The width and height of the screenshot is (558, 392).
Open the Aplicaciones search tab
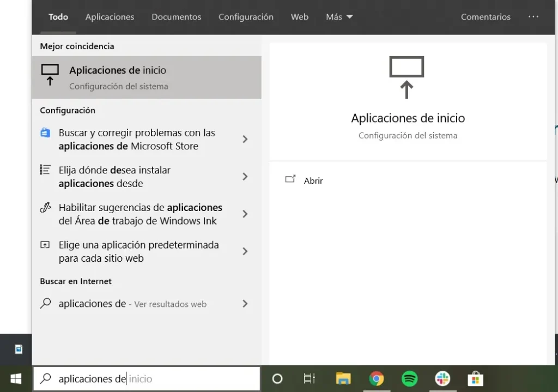110,17
